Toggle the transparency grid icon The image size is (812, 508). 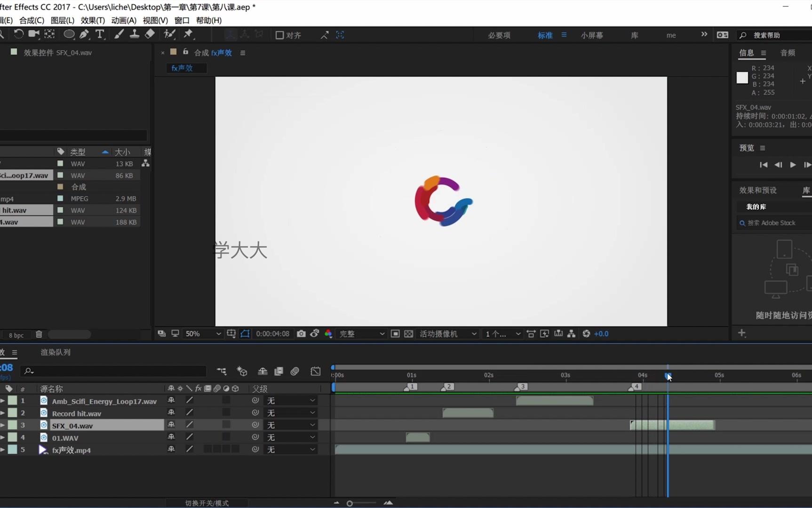coord(409,334)
